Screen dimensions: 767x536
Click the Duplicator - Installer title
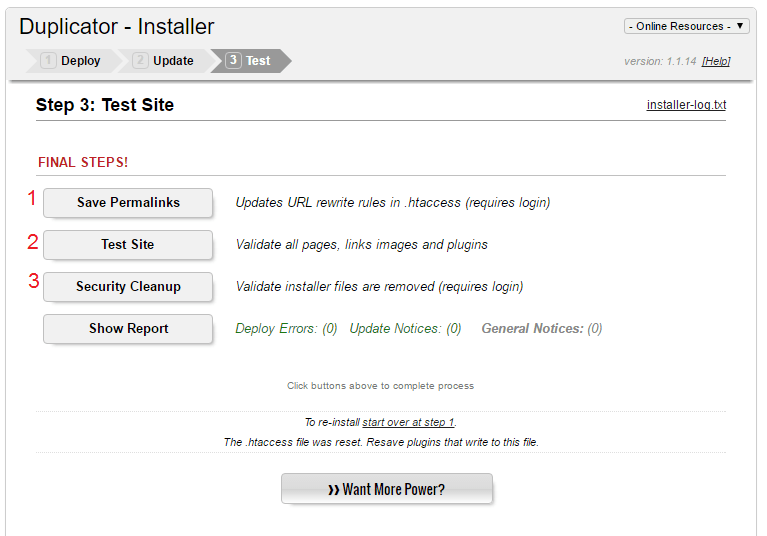click(116, 26)
